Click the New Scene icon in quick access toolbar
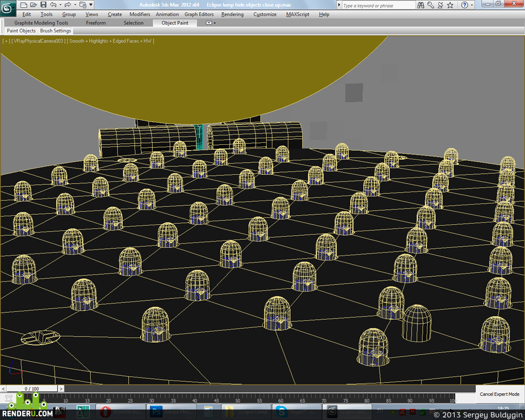 [24, 5]
